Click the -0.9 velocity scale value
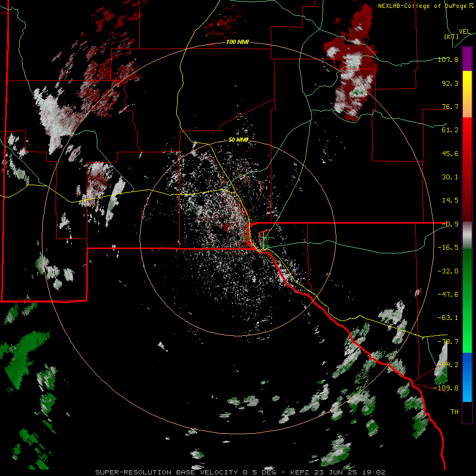This screenshot has width=476, height=476. tap(450, 224)
